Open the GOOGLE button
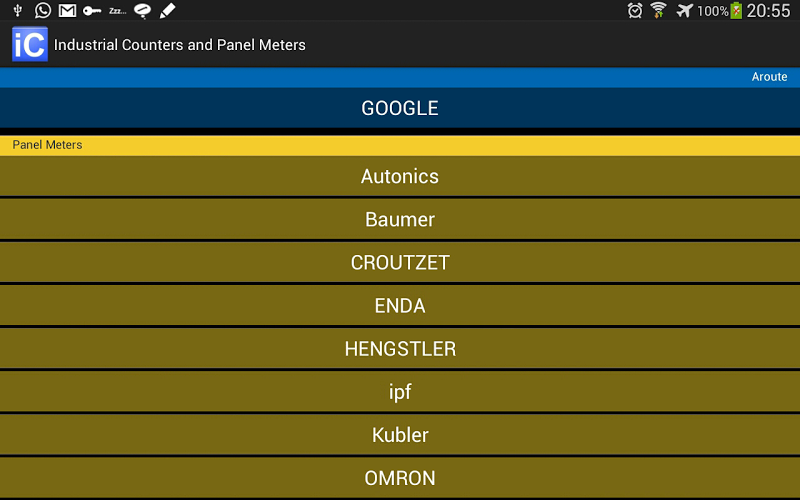Viewport: 800px width, 500px height. point(400,108)
